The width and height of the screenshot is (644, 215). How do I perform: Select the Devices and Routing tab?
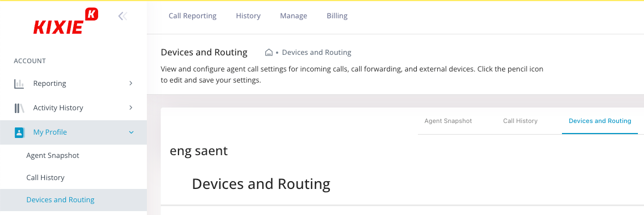[600, 121]
